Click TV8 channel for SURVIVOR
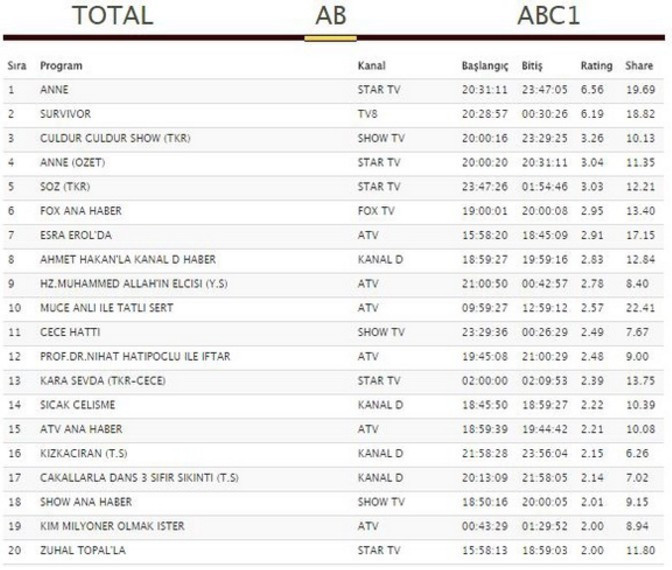Screen dimensions: 672x570 [x=367, y=114]
